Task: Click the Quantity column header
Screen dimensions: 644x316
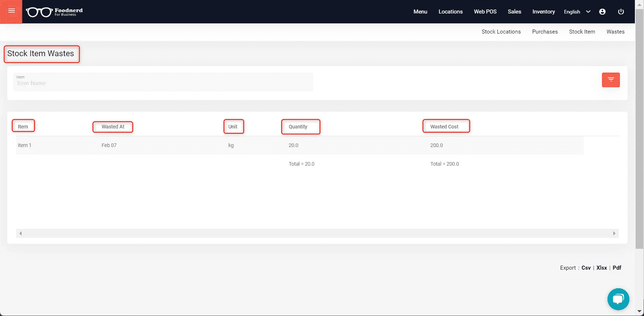Action: (298, 127)
